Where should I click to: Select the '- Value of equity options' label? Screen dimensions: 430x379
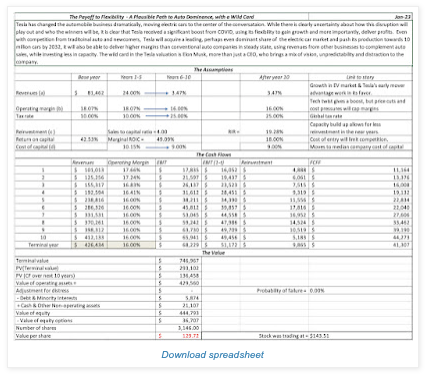tap(44, 321)
